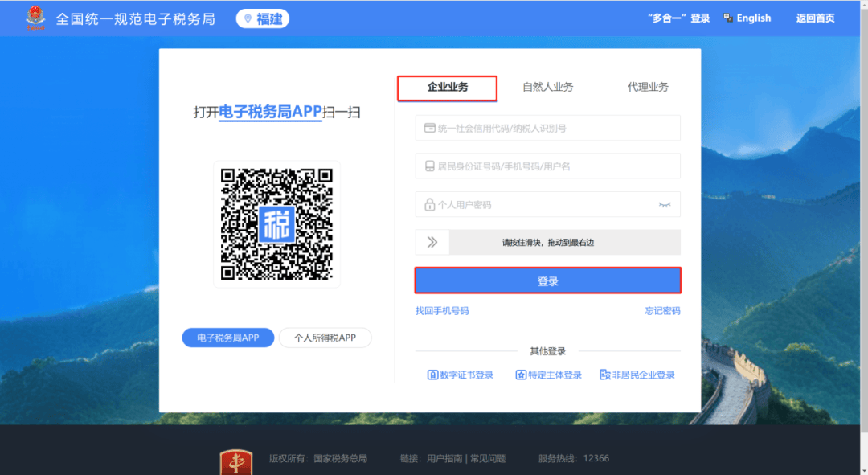Click the star badge icon beside 特定主体登录
Viewport: 868px width, 475px height.
click(521, 375)
